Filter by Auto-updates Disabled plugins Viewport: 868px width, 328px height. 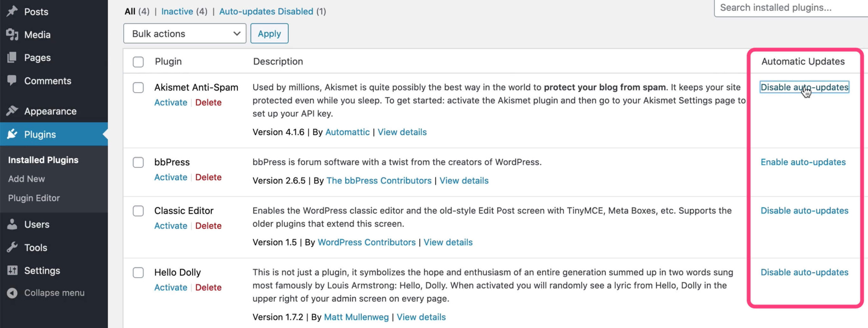[266, 12]
